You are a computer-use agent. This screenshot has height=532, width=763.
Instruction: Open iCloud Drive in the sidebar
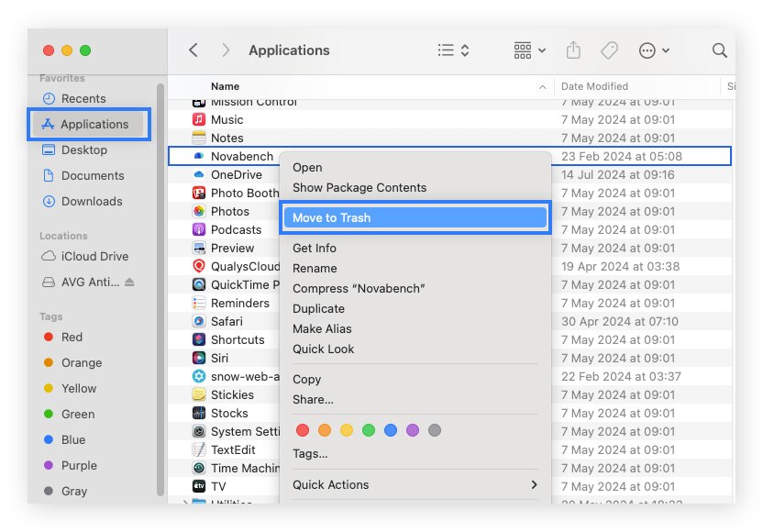(x=85, y=257)
